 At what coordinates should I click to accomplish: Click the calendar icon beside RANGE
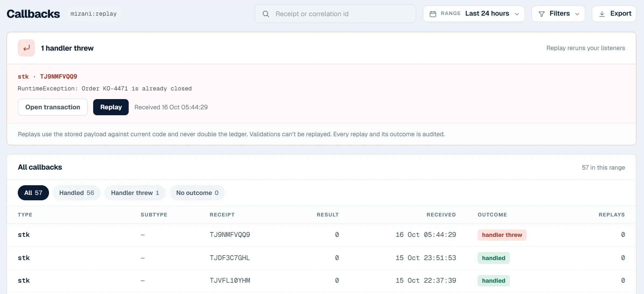(433, 14)
